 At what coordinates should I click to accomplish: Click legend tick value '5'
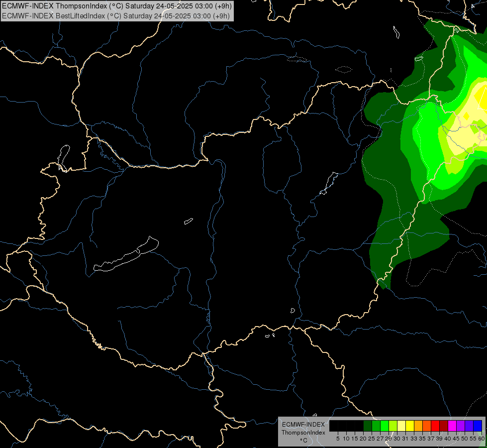[338, 439]
